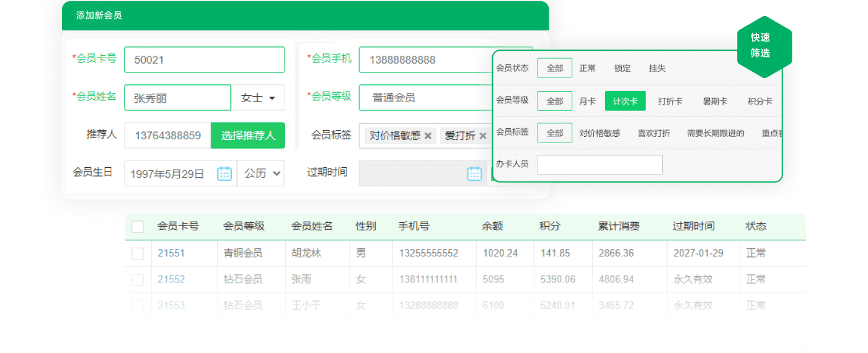Sort by 会员等级 column header
The width and height of the screenshot is (868, 353).
click(244, 227)
